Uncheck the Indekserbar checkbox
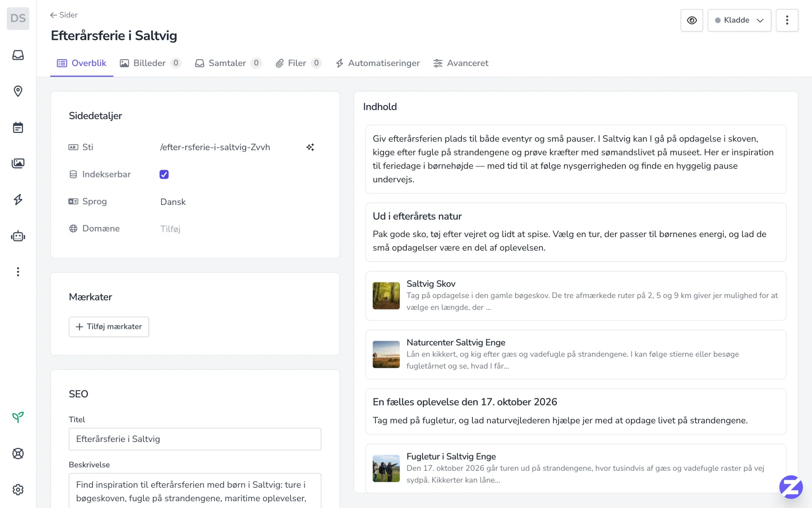The image size is (812, 508). (164, 174)
